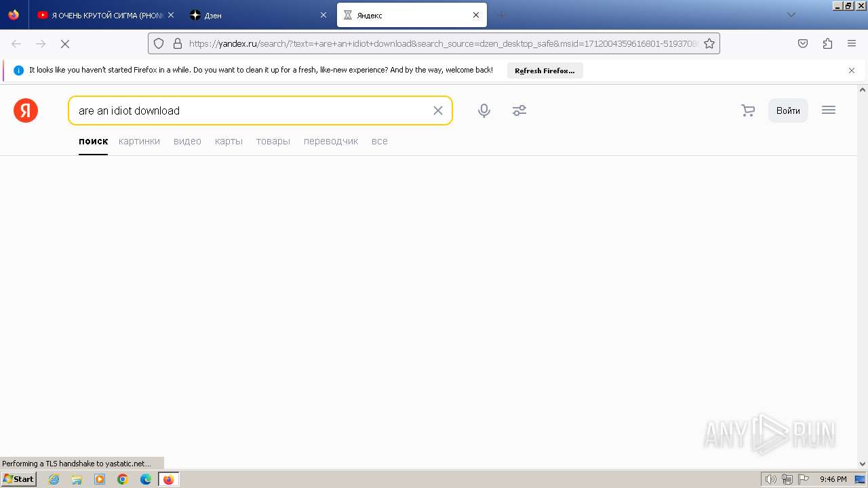Select поиск search category

[x=93, y=141]
